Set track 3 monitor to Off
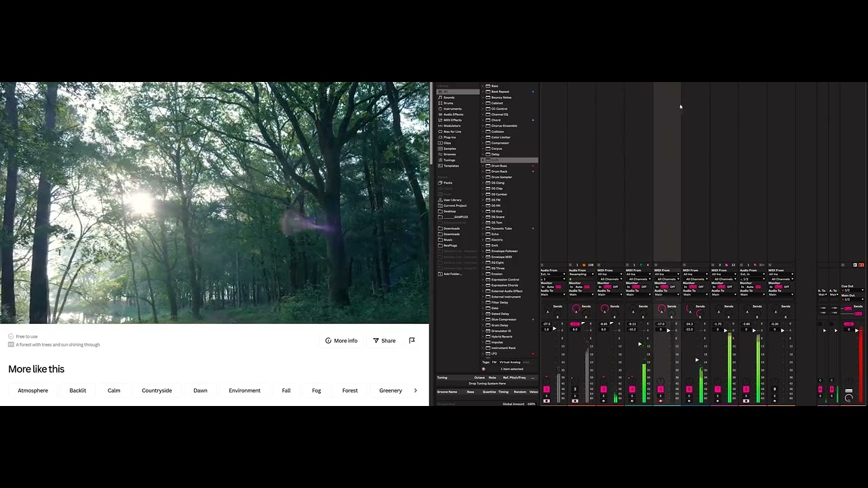The height and width of the screenshot is (488, 868). point(615,287)
